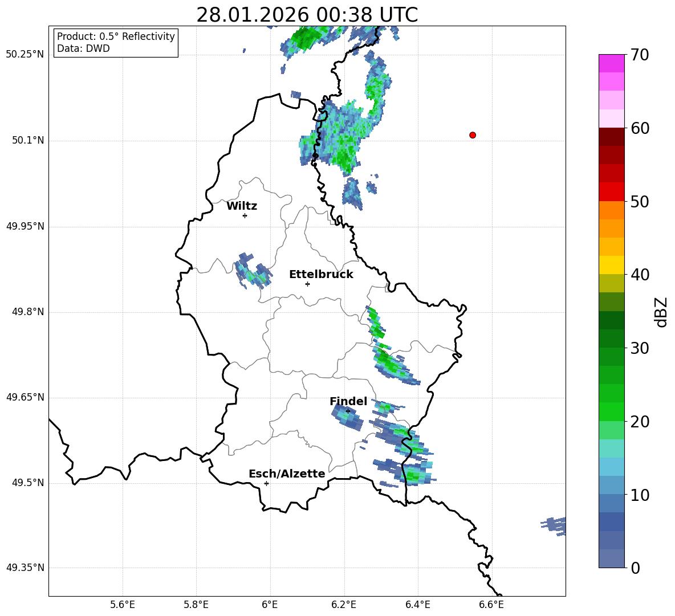675x616 pixels.
Task: Click the 50.25°N latitude label
Action: click(25, 55)
